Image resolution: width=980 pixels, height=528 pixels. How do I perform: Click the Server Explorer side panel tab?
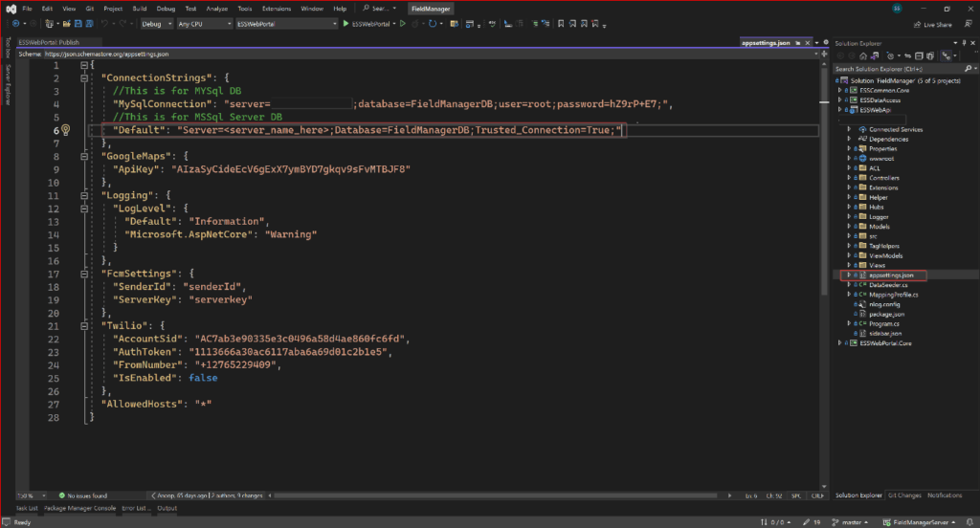click(x=8, y=85)
